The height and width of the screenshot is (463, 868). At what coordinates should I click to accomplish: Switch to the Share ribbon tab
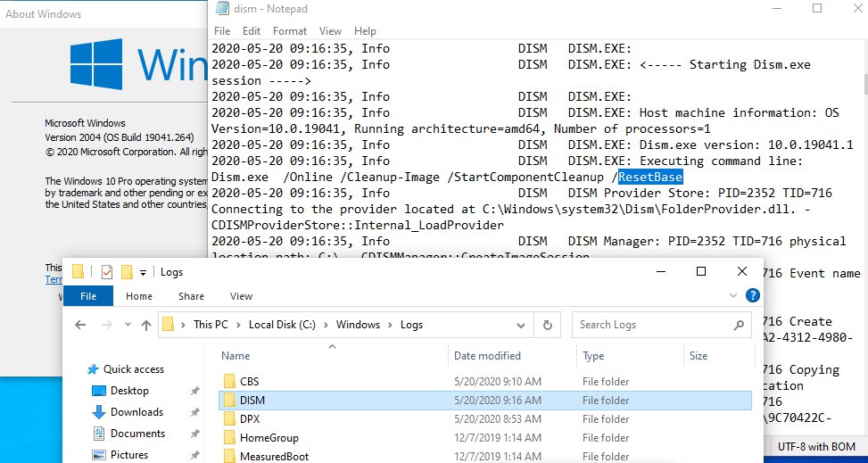pos(191,296)
